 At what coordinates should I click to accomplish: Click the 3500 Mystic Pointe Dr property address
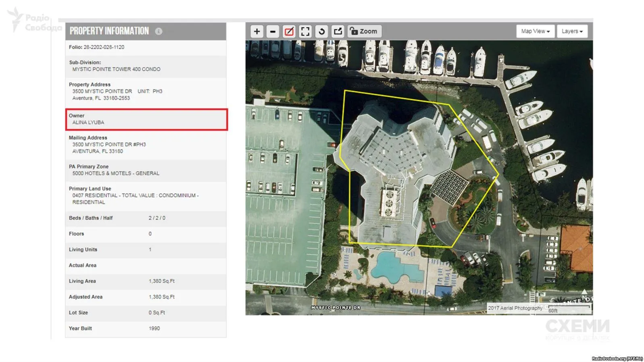pyautogui.click(x=102, y=92)
